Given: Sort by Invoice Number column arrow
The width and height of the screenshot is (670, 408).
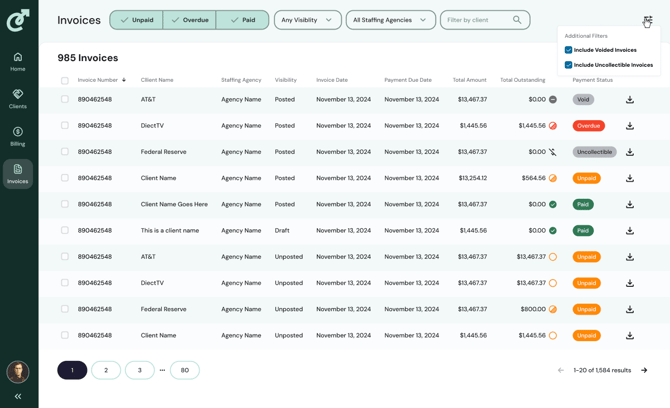Looking at the screenshot, I should pos(124,80).
